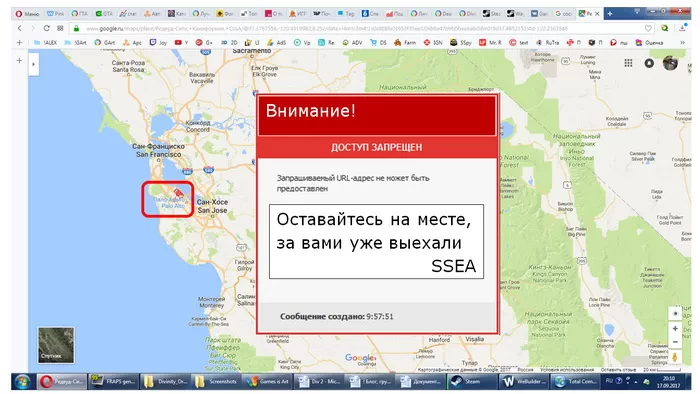The height and width of the screenshot is (394, 700).
Task: Open the Opera Меню button
Action: (x=27, y=14)
